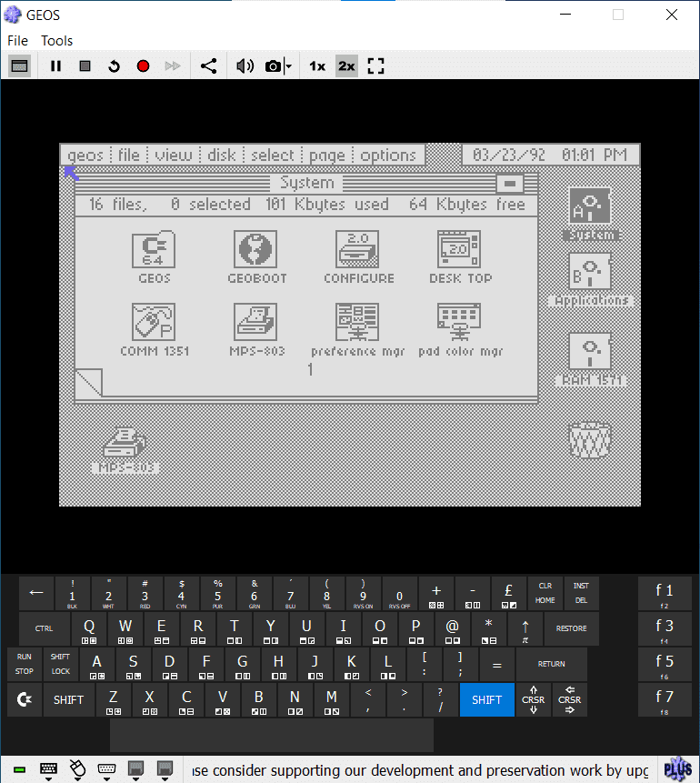
Task: Open the disk menu in GEOS
Action: point(221,155)
